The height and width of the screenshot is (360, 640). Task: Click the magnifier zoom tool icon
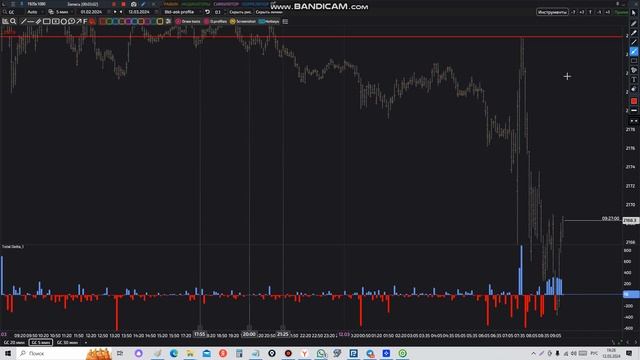(x=13, y=21)
